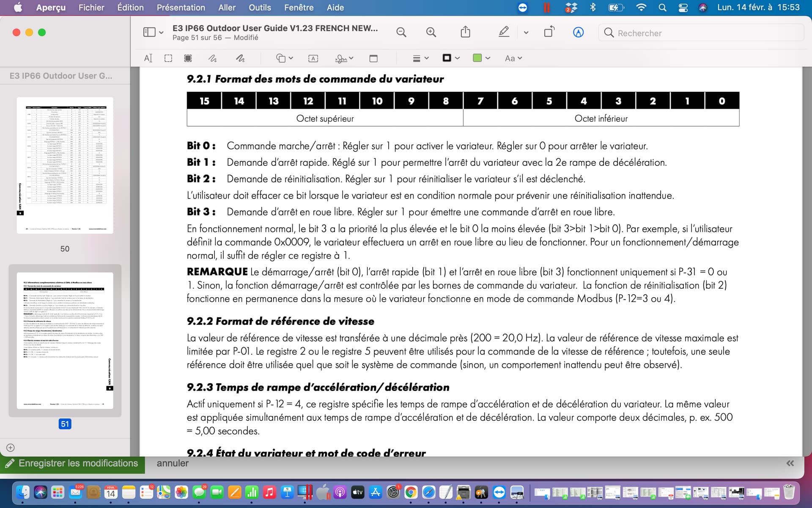The width and height of the screenshot is (812, 508).
Task: Collapse the bottom bar with double chevron
Action: point(790,463)
